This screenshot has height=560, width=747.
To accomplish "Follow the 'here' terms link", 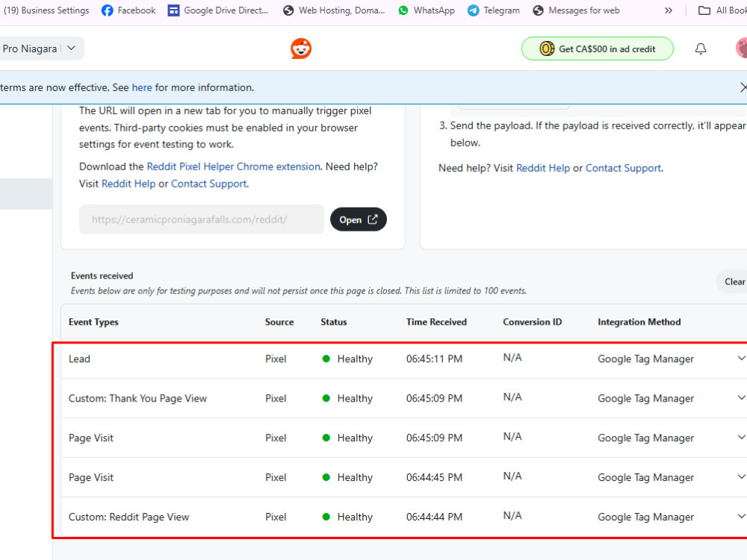I will coord(142,87).
